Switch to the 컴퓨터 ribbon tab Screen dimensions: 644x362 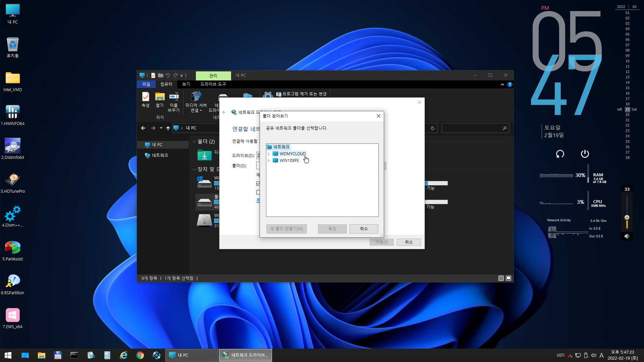[x=166, y=84]
